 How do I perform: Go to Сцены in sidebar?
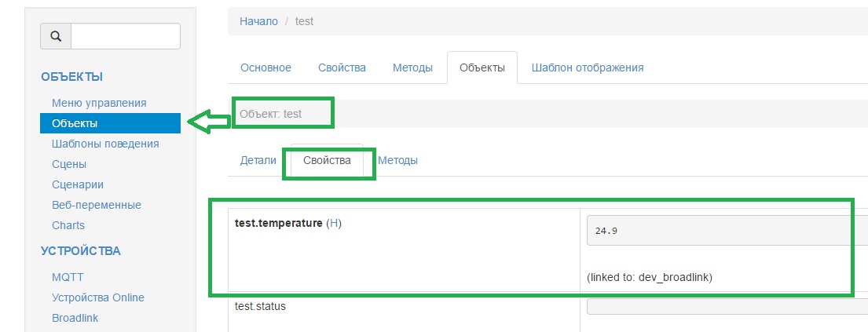click(69, 164)
